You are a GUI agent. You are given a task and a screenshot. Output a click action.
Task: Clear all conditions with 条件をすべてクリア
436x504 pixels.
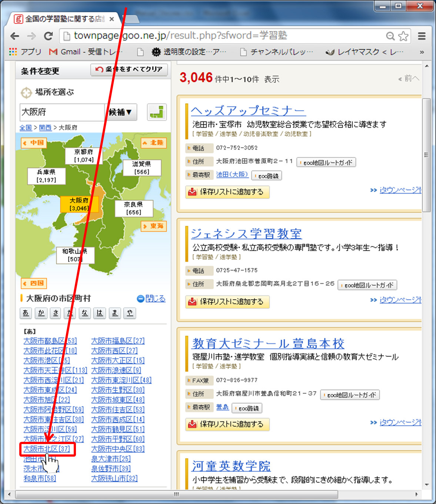129,69
